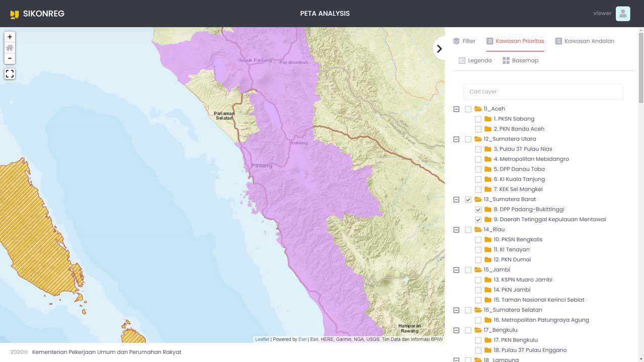Click the Cari Layer search field
This screenshot has height=362, width=644.
[x=543, y=92]
